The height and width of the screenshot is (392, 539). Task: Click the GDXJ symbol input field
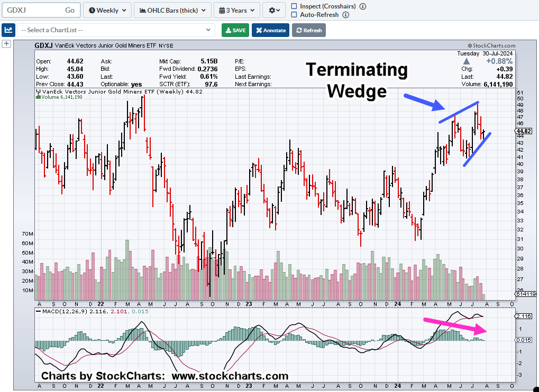[x=32, y=10]
